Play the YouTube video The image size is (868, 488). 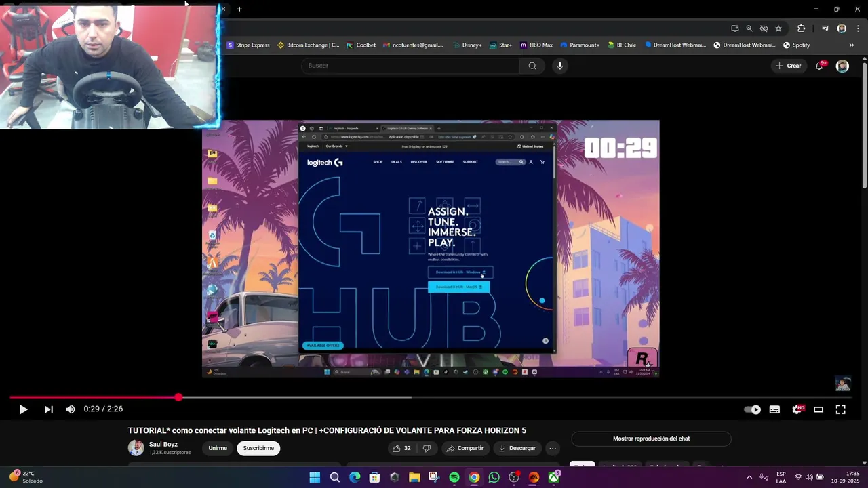(x=23, y=409)
